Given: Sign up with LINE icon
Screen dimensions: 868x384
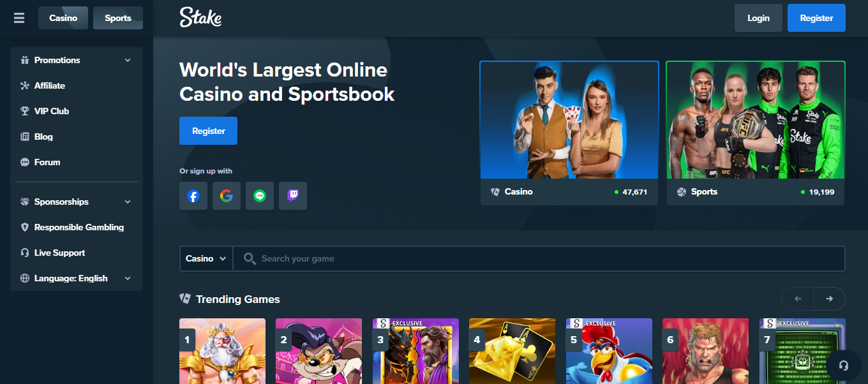Looking at the screenshot, I should pyautogui.click(x=260, y=196).
